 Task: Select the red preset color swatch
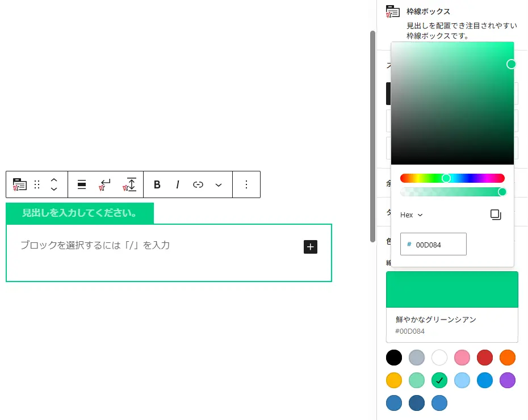pyautogui.click(x=485, y=358)
